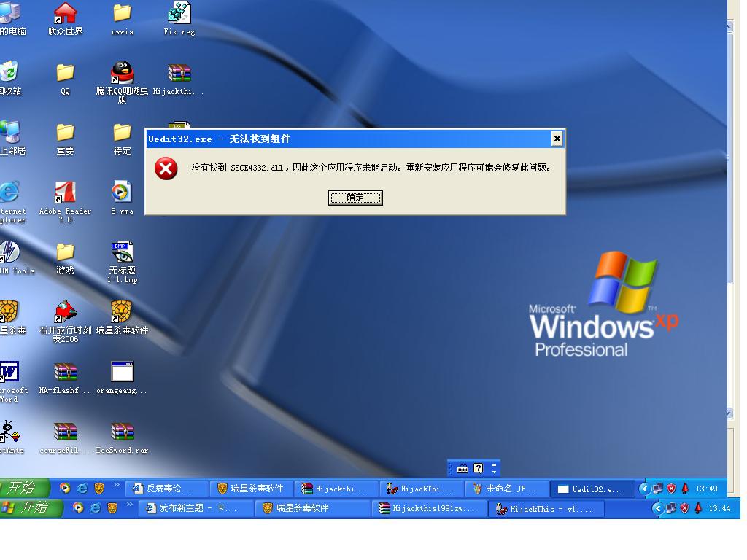The image size is (747, 560).
Task: Launch Rising antivirus from the 13:49 quick launch
Action: click(99, 488)
